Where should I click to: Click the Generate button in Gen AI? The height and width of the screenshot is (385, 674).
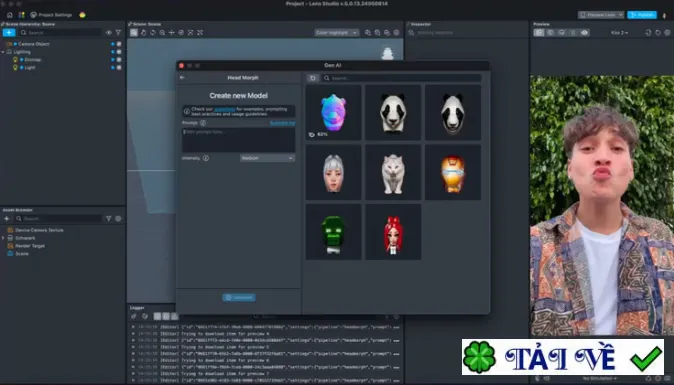(x=239, y=297)
